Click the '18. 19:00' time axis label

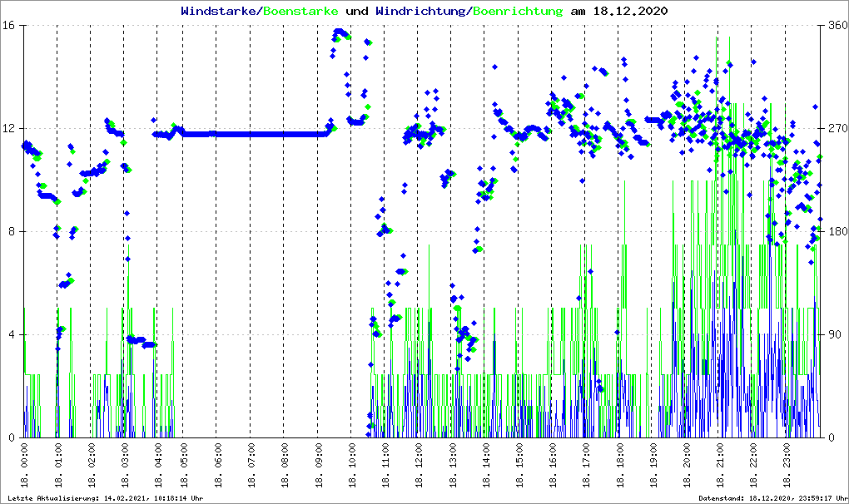652,466
